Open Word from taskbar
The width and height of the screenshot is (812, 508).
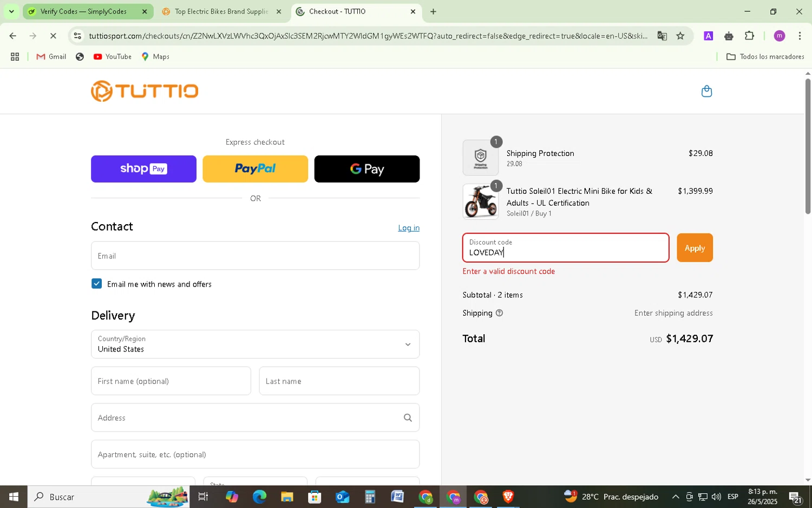(x=397, y=497)
